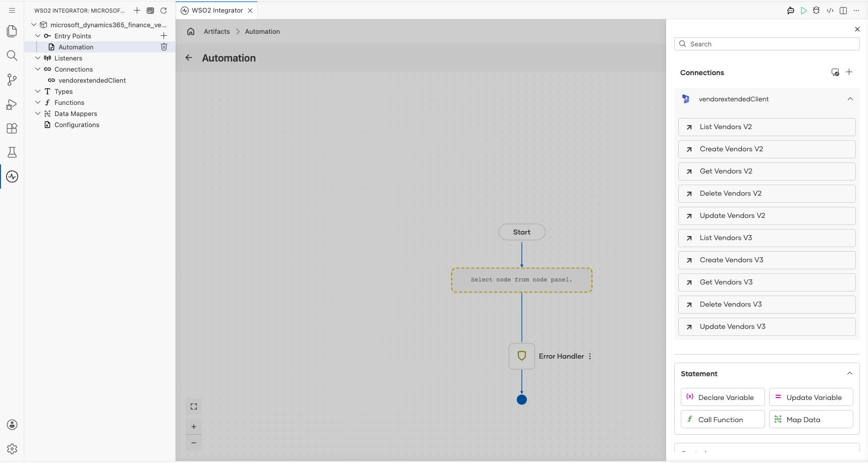Collapse the Connections tree node

(38, 69)
